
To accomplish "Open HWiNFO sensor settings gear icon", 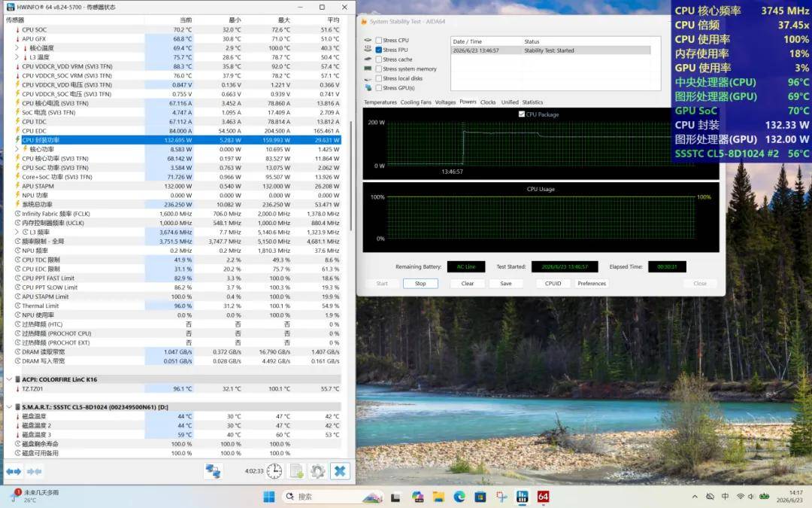I will [317, 470].
